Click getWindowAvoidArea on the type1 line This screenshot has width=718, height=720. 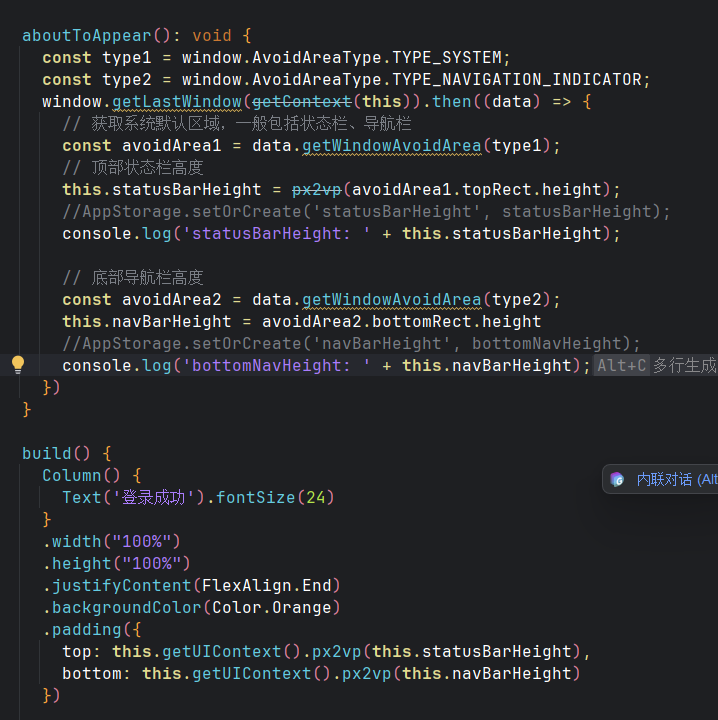coord(392,146)
